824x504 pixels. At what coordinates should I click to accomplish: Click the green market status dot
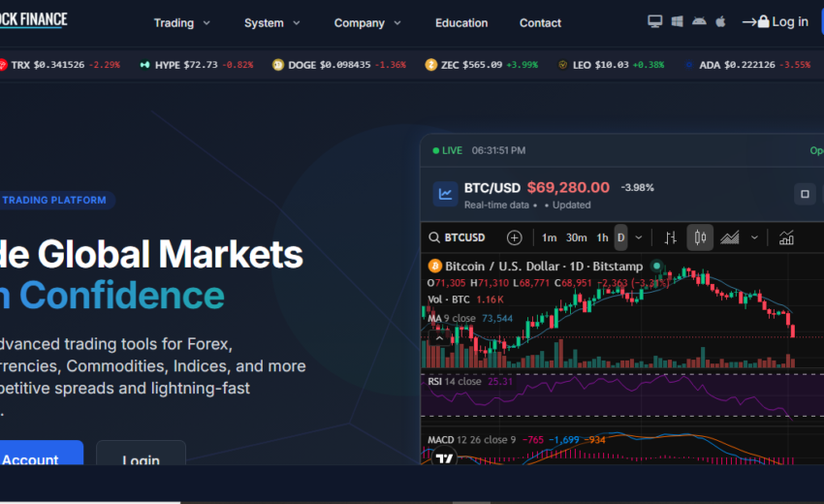tap(656, 266)
